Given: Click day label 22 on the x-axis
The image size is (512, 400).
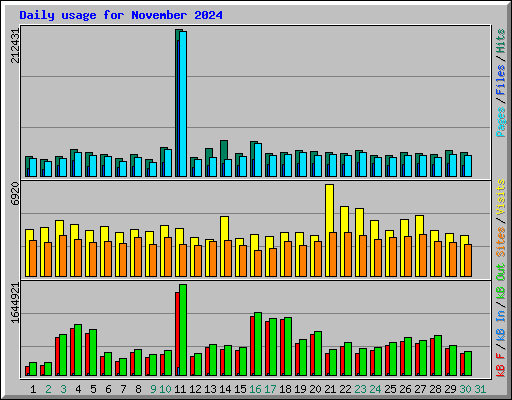Looking at the screenshot, I should point(345,389).
